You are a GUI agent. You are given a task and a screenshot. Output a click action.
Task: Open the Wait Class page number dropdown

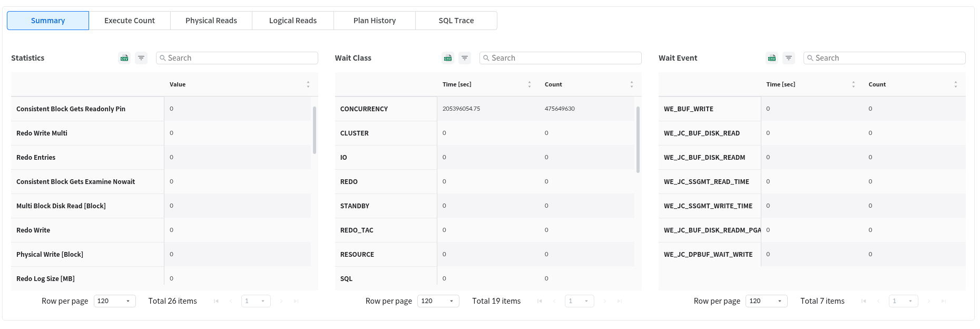[580, 301]
